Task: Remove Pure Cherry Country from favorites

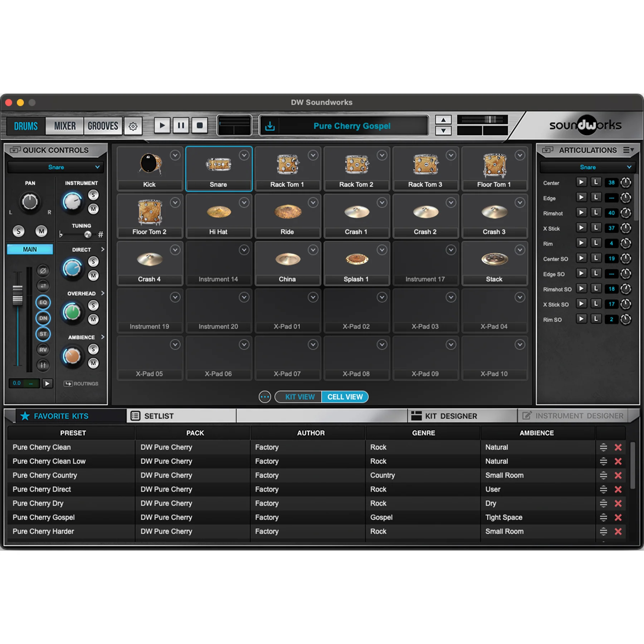Action: (618, 475)
